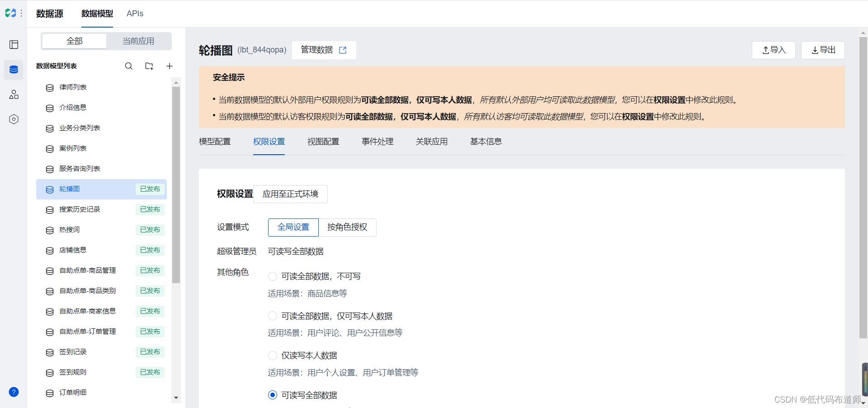868x408 pixels.
Task: Click the model list scrollbar down arrow
Action: point(176,398)
